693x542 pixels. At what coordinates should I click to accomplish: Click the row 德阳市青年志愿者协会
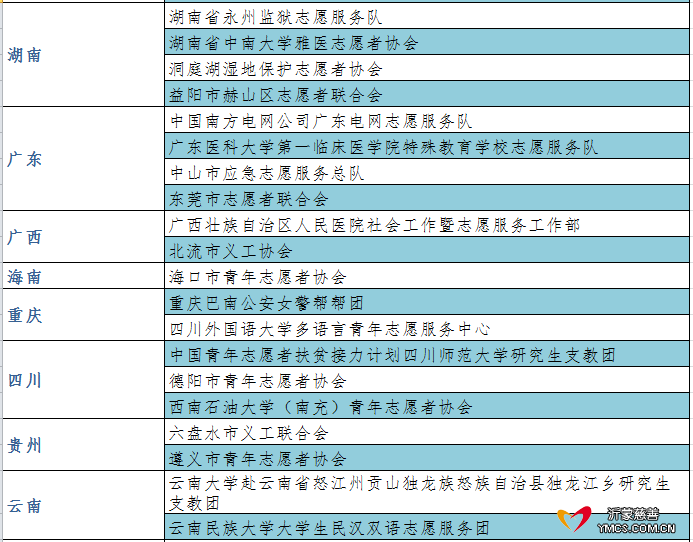point(427,380)
